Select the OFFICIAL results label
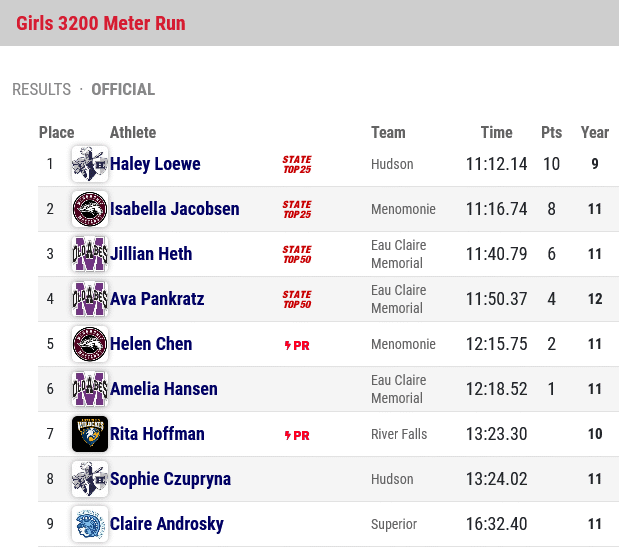 click(x=123, y=89)
